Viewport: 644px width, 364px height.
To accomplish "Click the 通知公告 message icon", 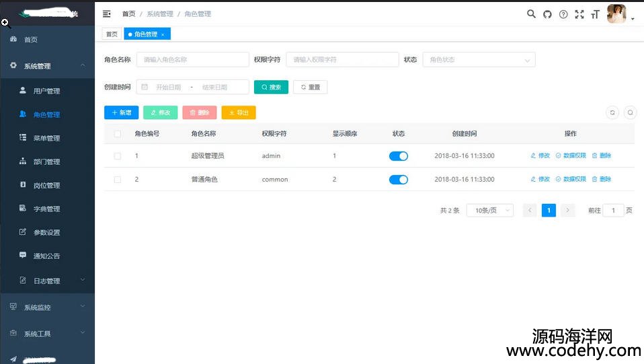I will 23,255.
